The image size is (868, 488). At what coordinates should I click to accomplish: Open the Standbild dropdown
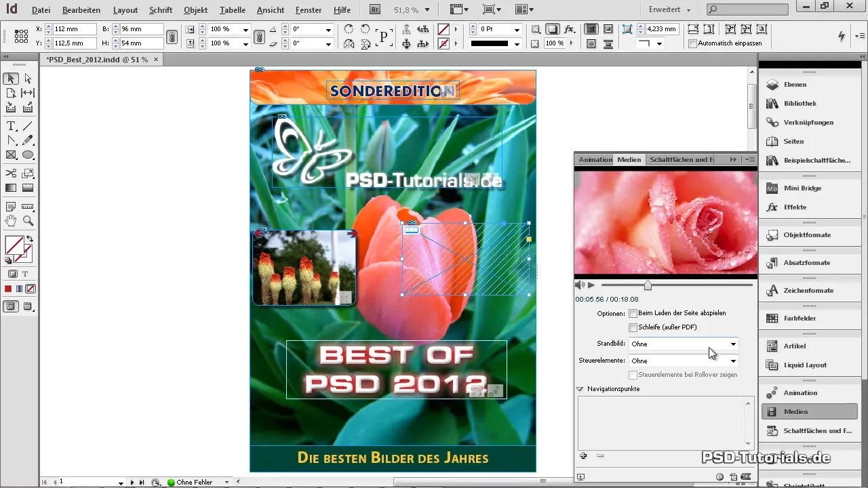click(684, 344)
